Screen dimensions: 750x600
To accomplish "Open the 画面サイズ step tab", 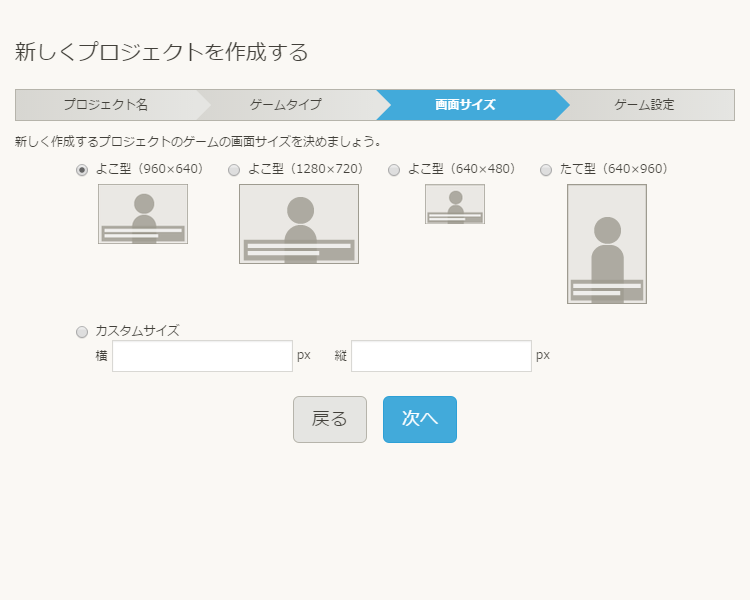I will coord(465,105).
